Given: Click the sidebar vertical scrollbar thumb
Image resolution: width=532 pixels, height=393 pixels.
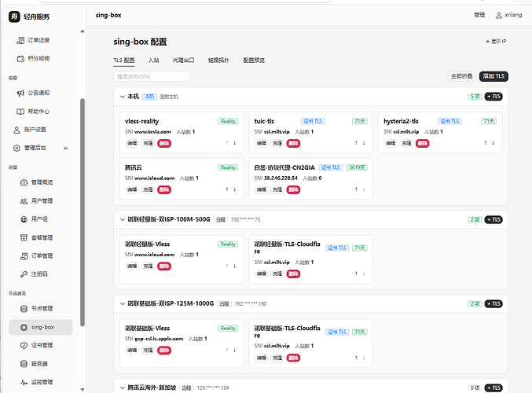Looking at the screenshot, I should [83, 212].
